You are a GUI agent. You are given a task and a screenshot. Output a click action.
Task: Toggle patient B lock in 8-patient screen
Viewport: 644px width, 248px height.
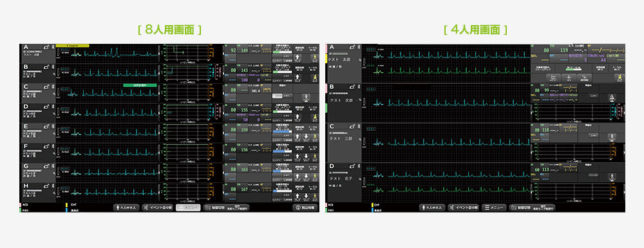(46, 66)
